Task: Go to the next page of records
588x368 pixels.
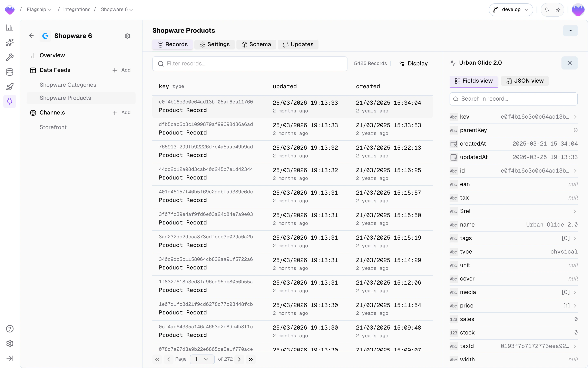Action: pos(239,359)
